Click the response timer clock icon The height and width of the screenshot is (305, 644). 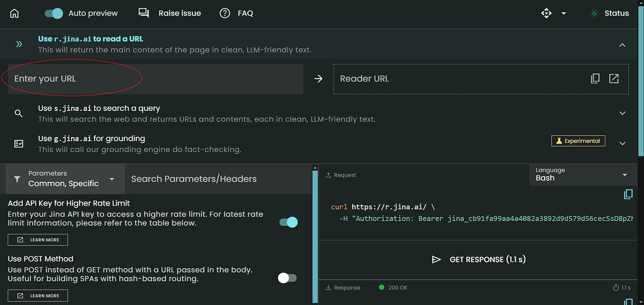616,288
